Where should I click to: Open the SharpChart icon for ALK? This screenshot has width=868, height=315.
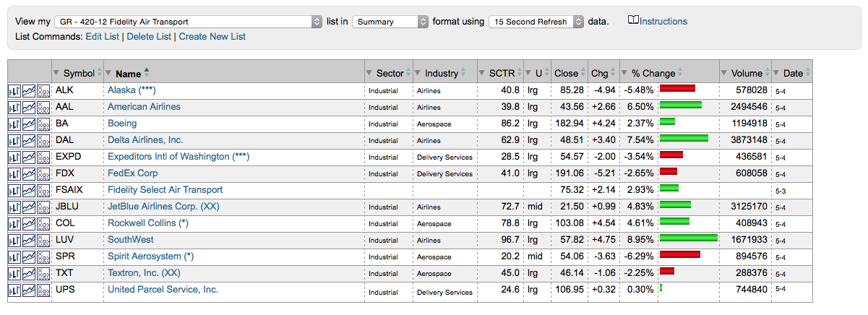pos(14,91)
